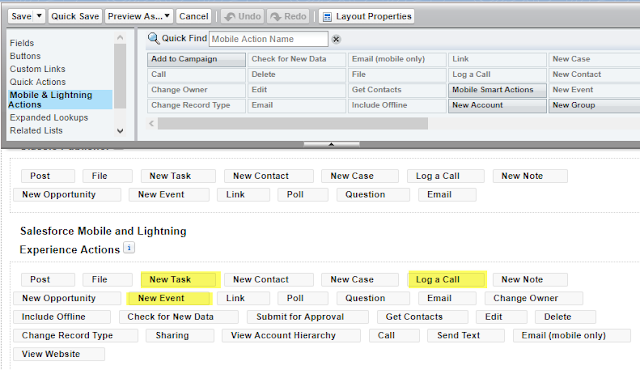Click the Quick Find magnifier icon
Screen dimensions: 640x370
tap(153, 39)
